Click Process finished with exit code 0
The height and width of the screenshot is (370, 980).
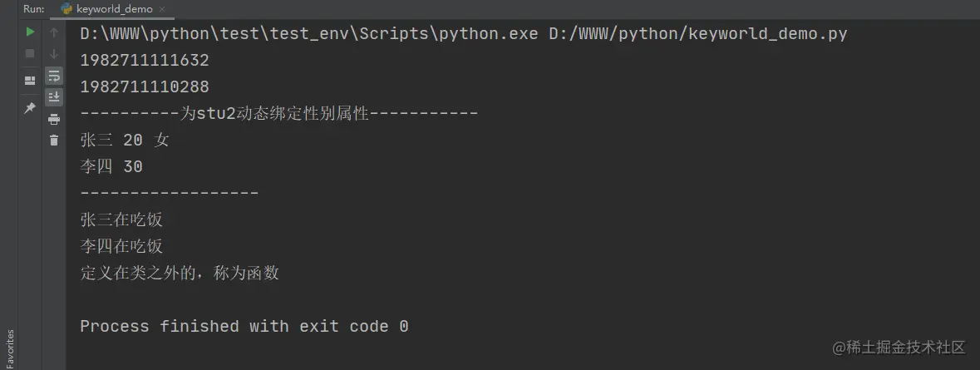[x=244, y=326]
